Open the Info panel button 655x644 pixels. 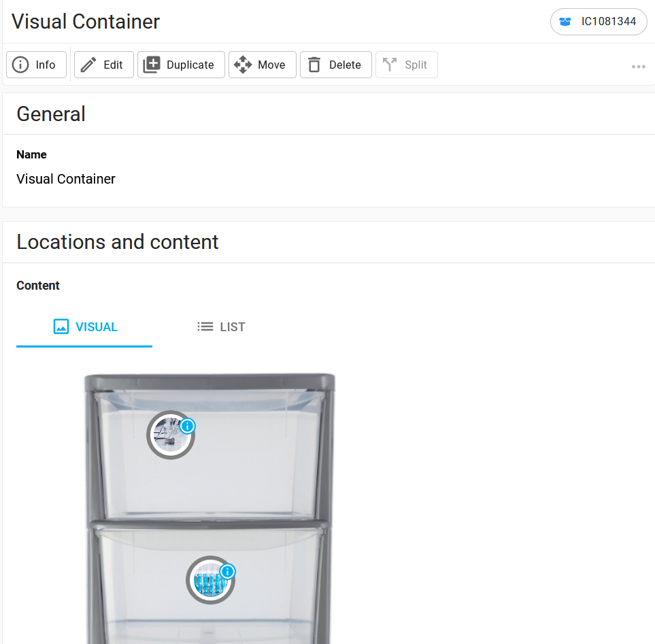(x=36, y=65)
